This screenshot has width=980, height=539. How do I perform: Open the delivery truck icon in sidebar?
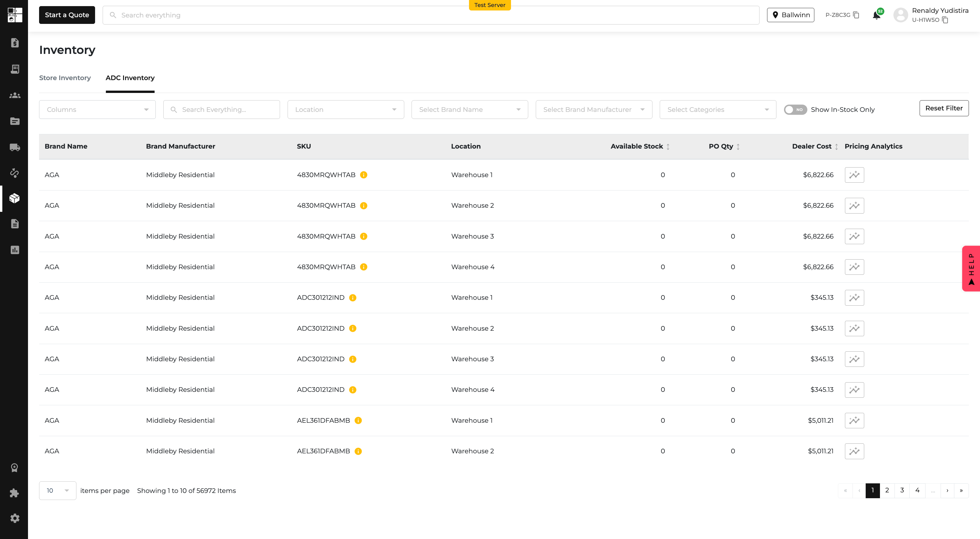click(15, 147)
